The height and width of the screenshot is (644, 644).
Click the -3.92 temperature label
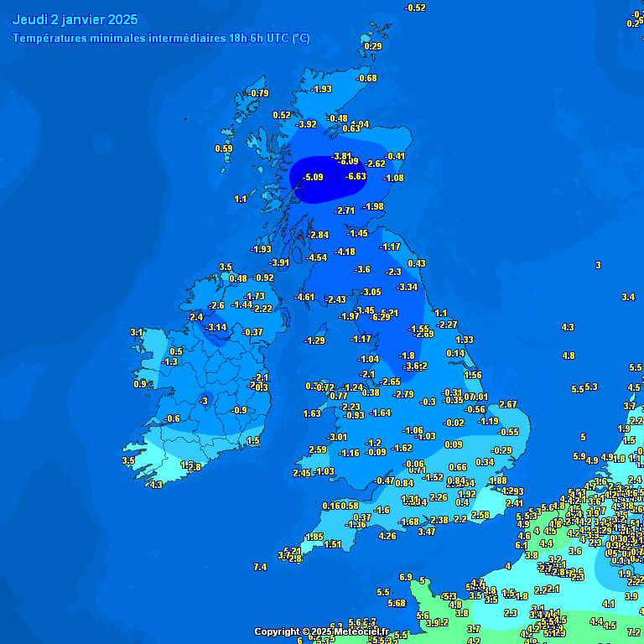click(x=306, y=124)
